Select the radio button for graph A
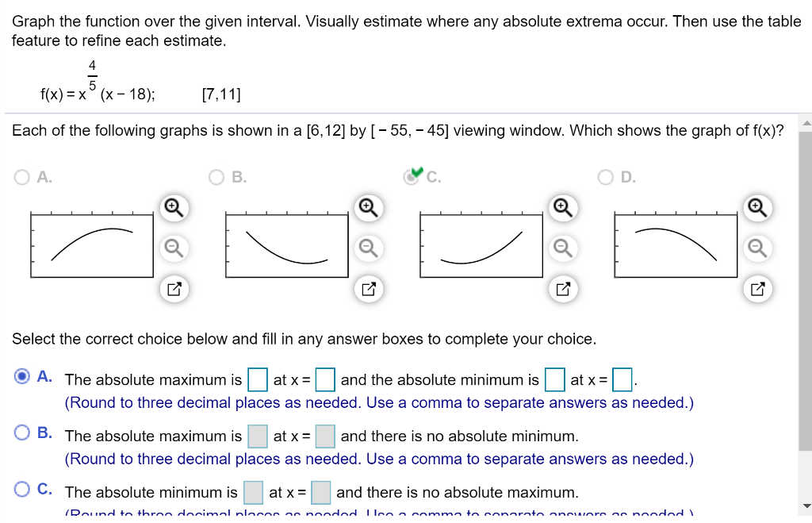The image size is (812, 523). pos(22,177)
